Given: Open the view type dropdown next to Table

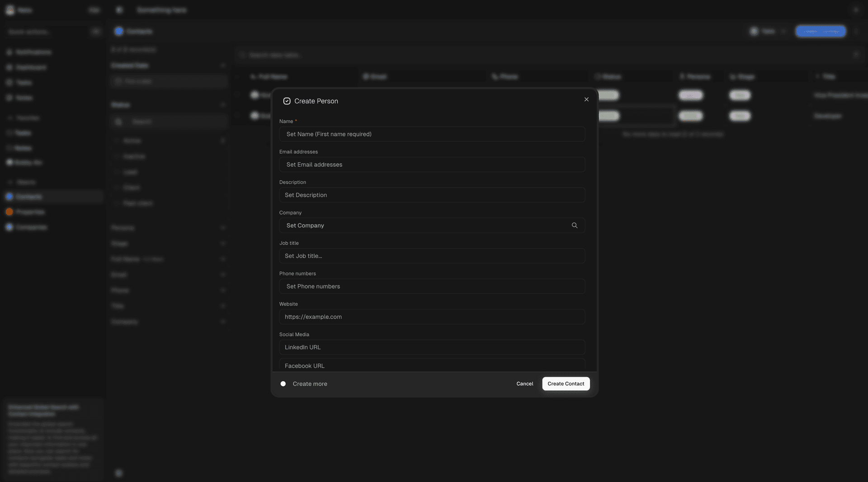Looking at the screenshot, I should [x=783, y=31].
